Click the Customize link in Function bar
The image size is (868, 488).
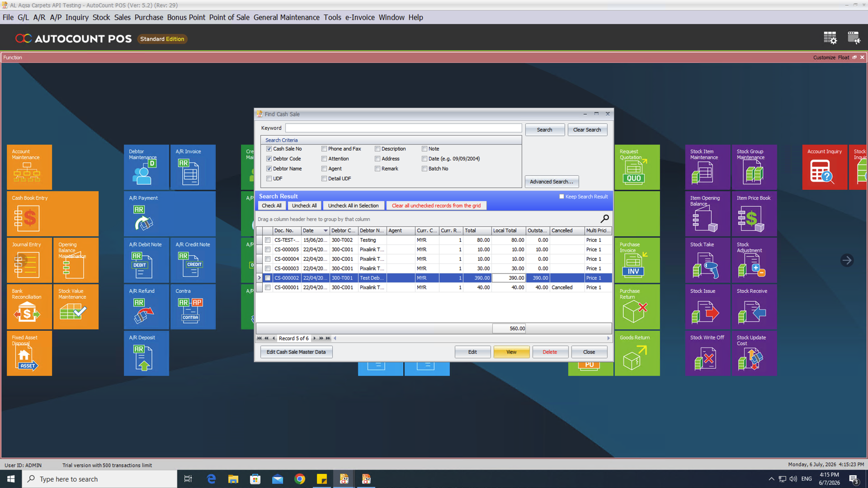[x=824, y=57]
